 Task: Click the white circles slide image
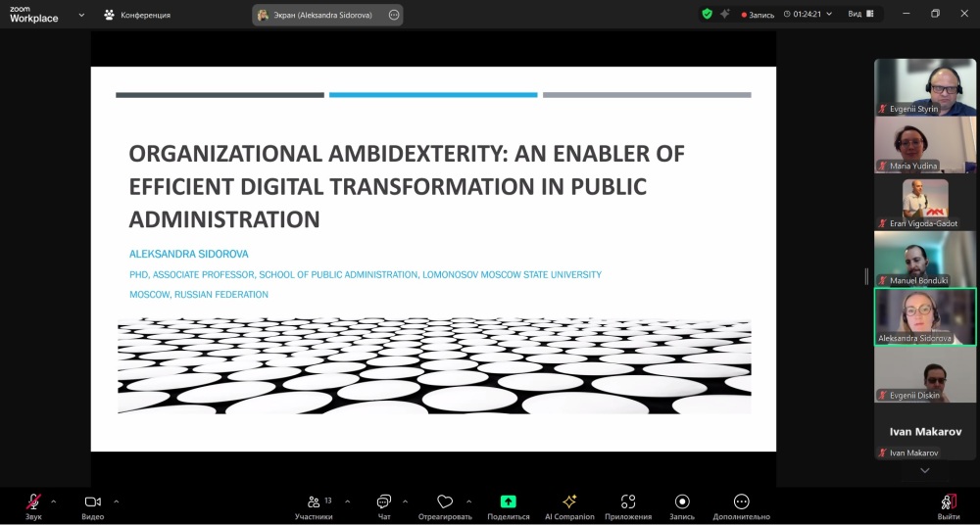click(x=434, y=365)
